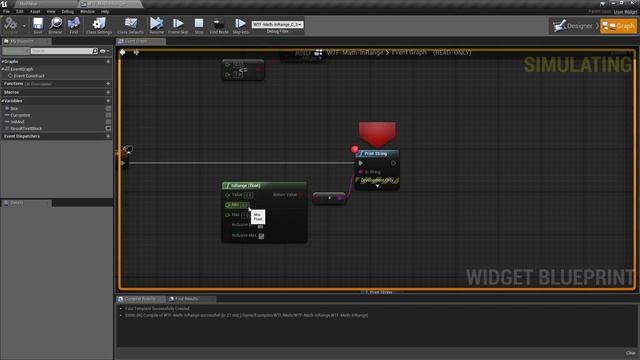Click the Find Node toolbar icon
Viewport: 640px width, 360px height.
tap(219, 25)
